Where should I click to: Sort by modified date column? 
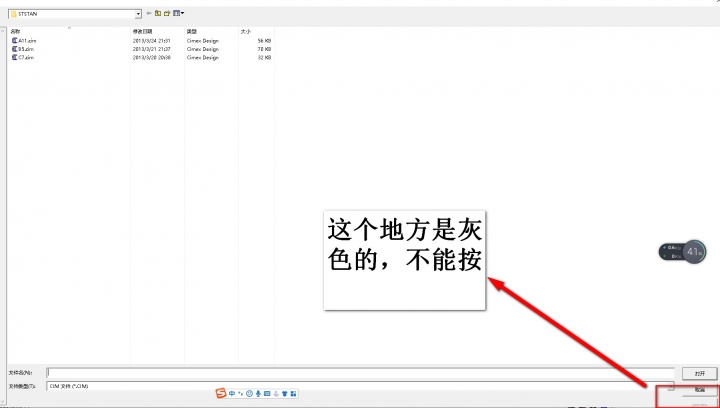(145, 32)
